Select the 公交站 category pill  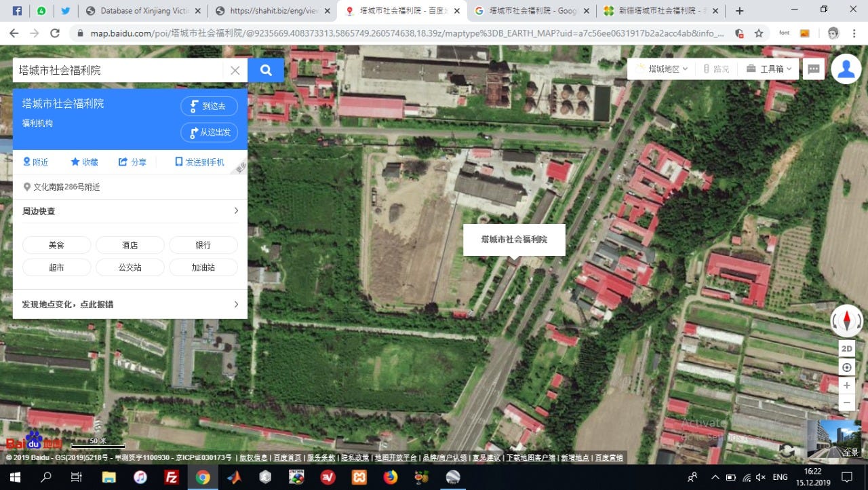130,267
